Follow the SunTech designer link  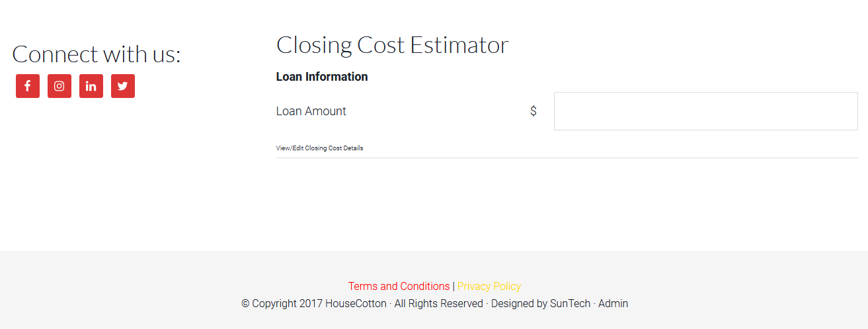(570, 304)
